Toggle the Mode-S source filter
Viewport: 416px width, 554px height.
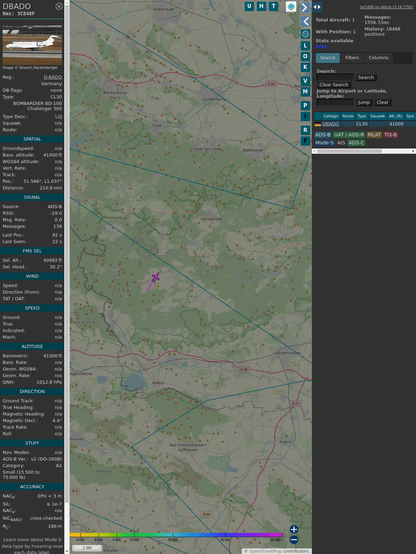pos(324,143)
